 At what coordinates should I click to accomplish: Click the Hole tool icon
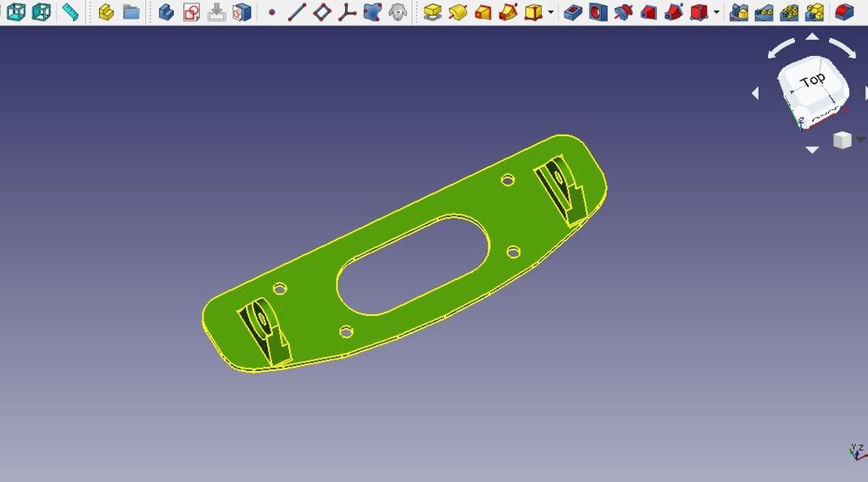coord(598,12)
